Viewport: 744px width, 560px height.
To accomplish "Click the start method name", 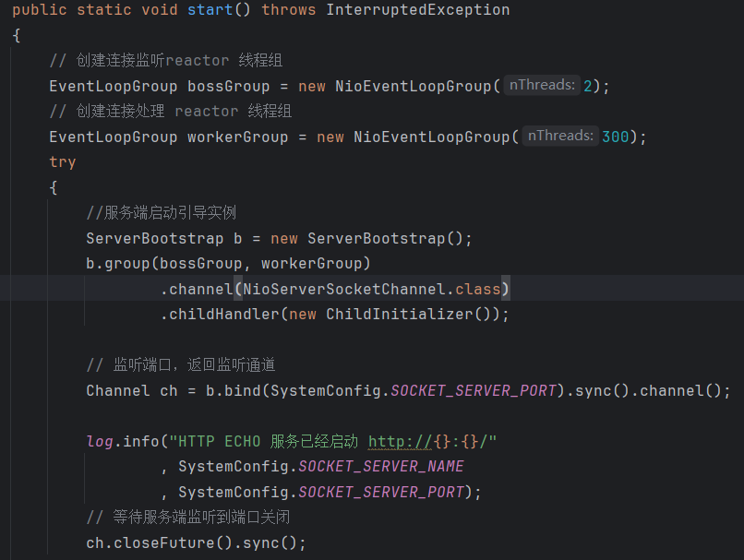I will point(210,10).
